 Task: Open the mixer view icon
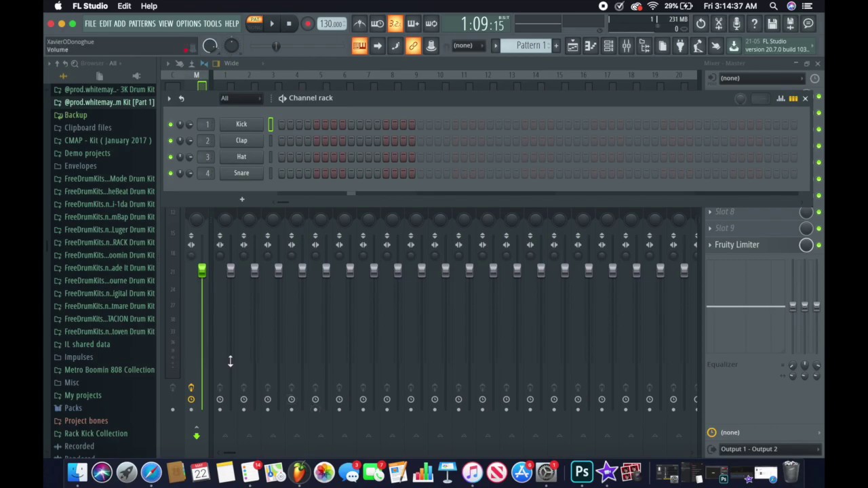click(627, 46)
